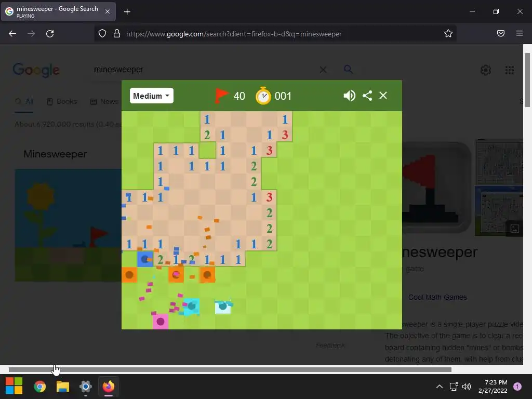Switch to the News results tab
Viewport: 532px width, 399px height.
click(x=104, y=101)
